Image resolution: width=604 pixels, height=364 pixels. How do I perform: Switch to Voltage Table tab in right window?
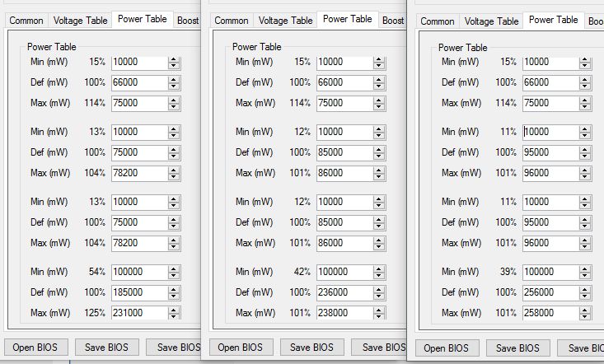coord(491,21)
